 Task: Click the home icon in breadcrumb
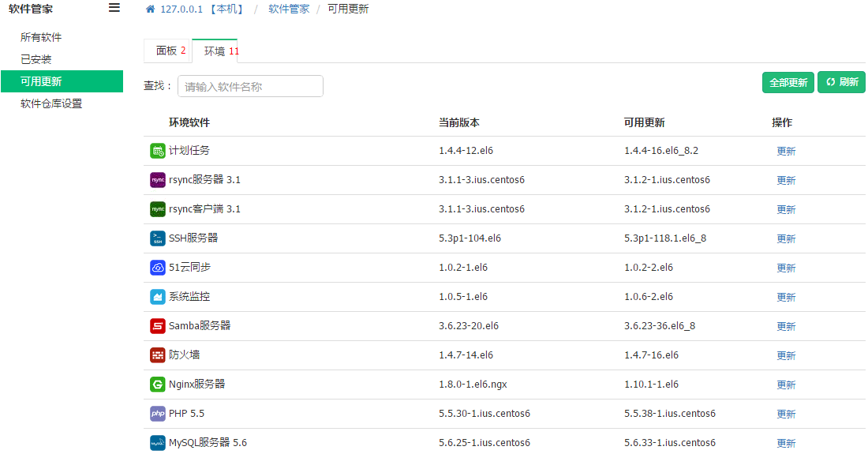coord(151,9)
